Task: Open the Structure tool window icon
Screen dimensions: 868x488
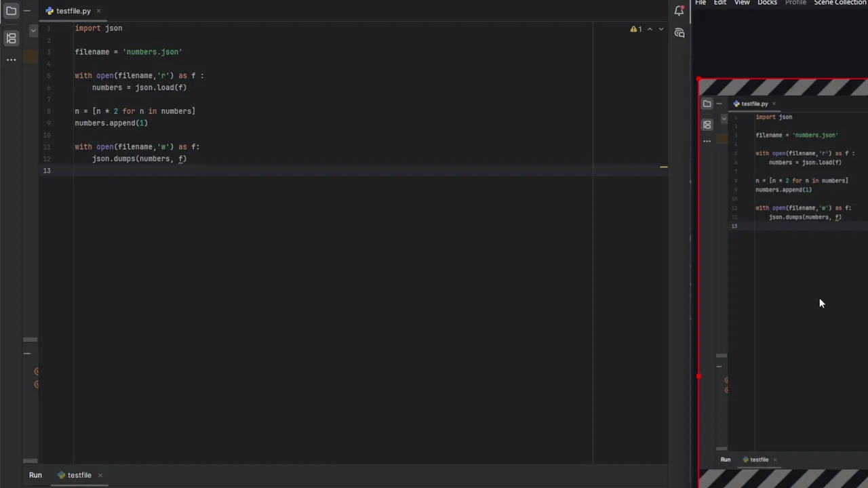Action: tap(11, 39)
